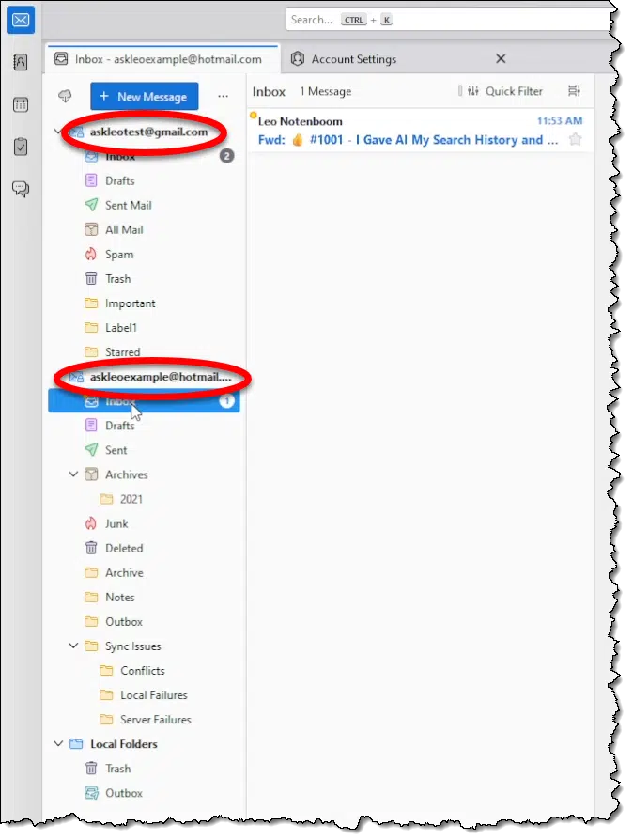Switch to Inbox - askleoexample@hotmail.com tab
This screenshot has width=633, height=840.
click(163, 59)
